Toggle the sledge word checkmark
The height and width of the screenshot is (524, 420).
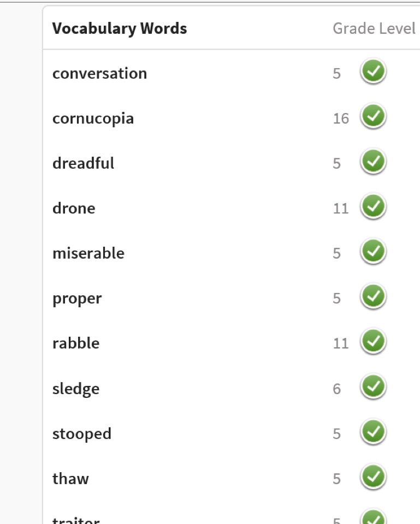coord(373,386)
